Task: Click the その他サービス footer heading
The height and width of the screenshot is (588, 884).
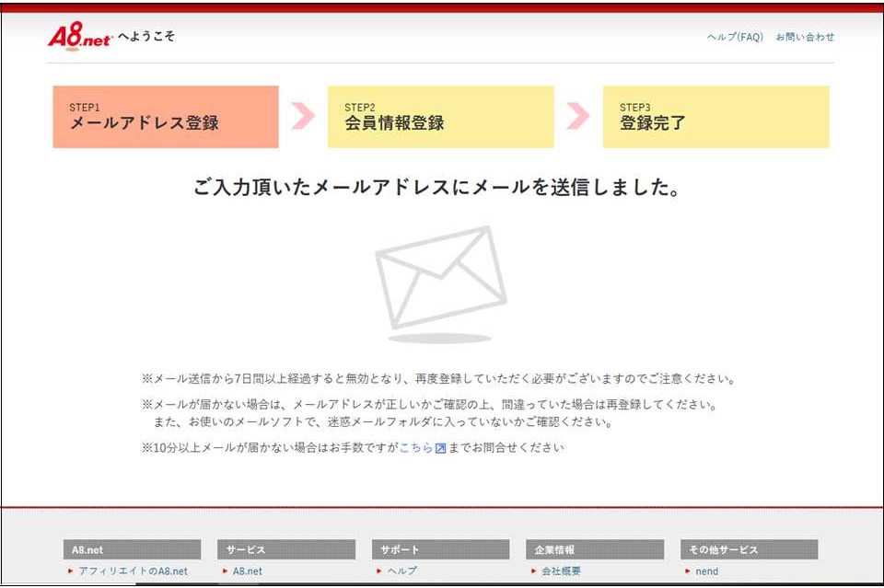Action: pos(750,549)
